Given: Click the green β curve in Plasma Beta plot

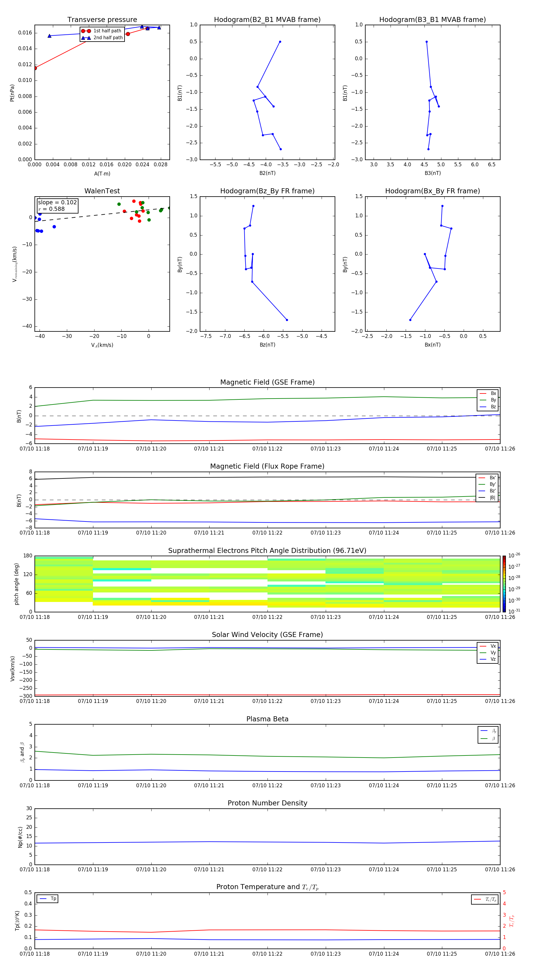Looking at the screenshot, I should click(x=267, y=756).
